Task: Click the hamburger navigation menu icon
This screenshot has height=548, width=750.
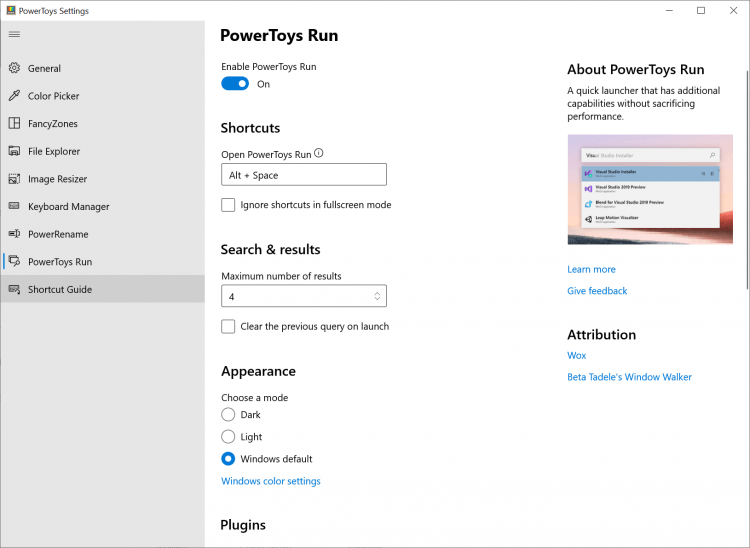Action: [14, 34]
